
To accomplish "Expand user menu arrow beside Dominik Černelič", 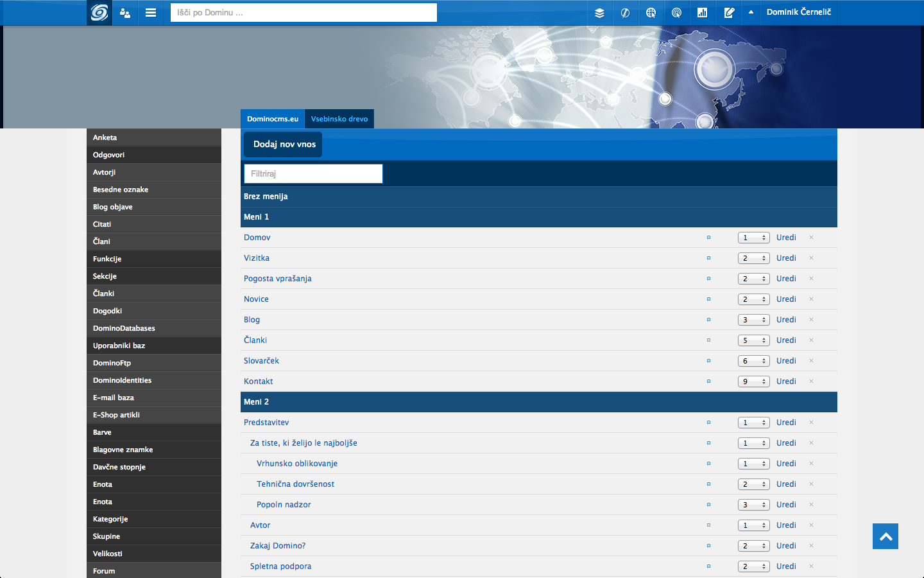I will click(751, 12).
